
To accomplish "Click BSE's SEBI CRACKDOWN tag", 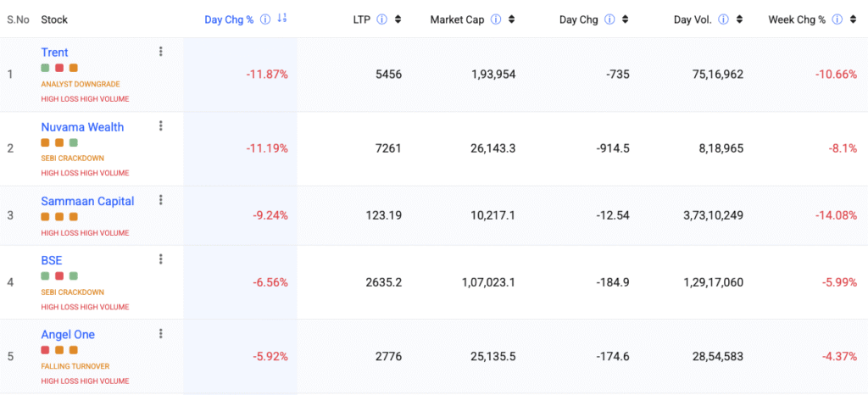I will click(73, 292).
